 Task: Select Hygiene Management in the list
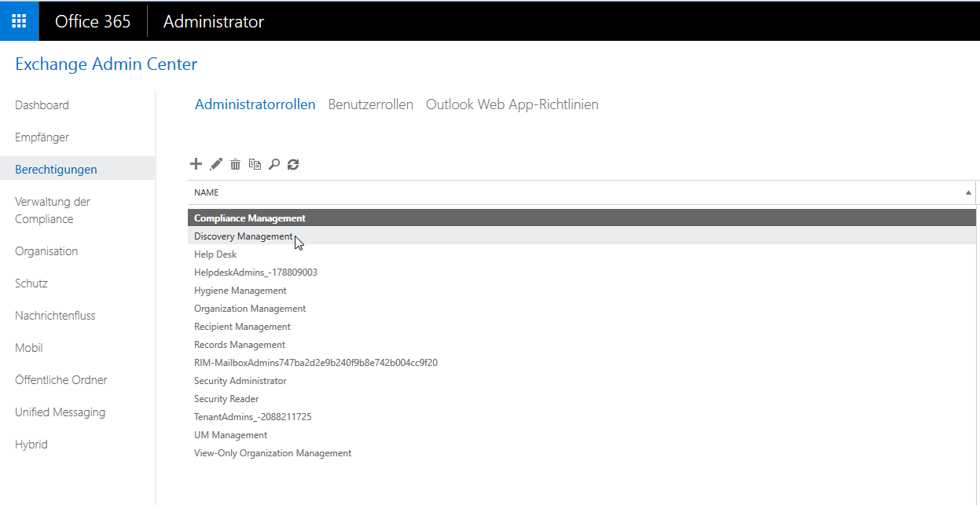pyautogui.click(x=240, y=290)
